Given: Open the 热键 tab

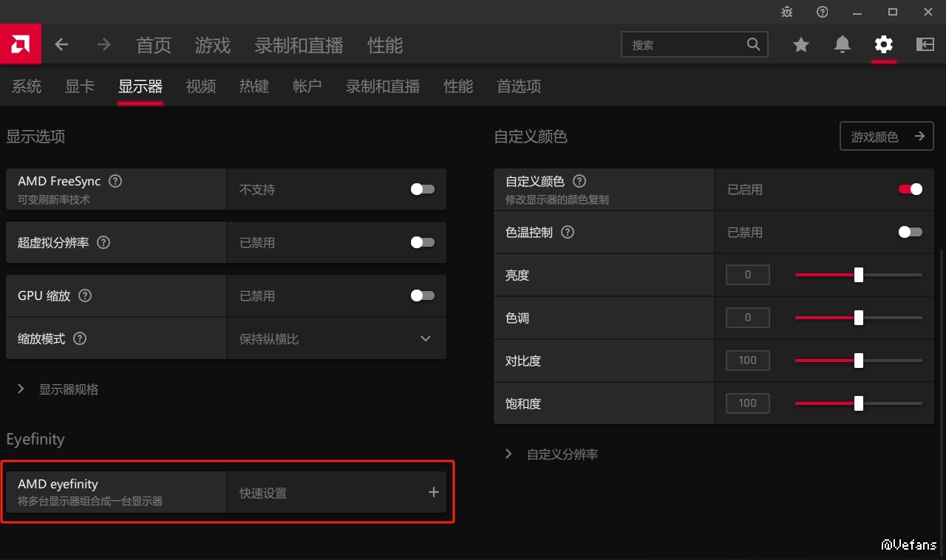Looking at the screenshot, I should [x=253, y=86].
